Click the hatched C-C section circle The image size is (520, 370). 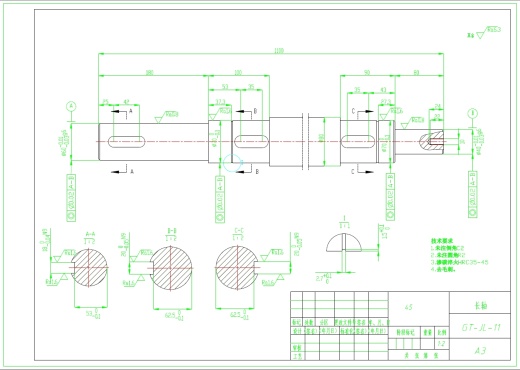pos(237,268)
